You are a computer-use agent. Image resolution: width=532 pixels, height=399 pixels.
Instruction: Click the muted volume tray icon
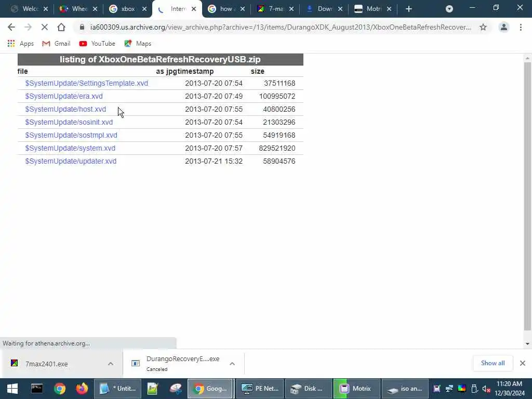click(x=486, y=389)
